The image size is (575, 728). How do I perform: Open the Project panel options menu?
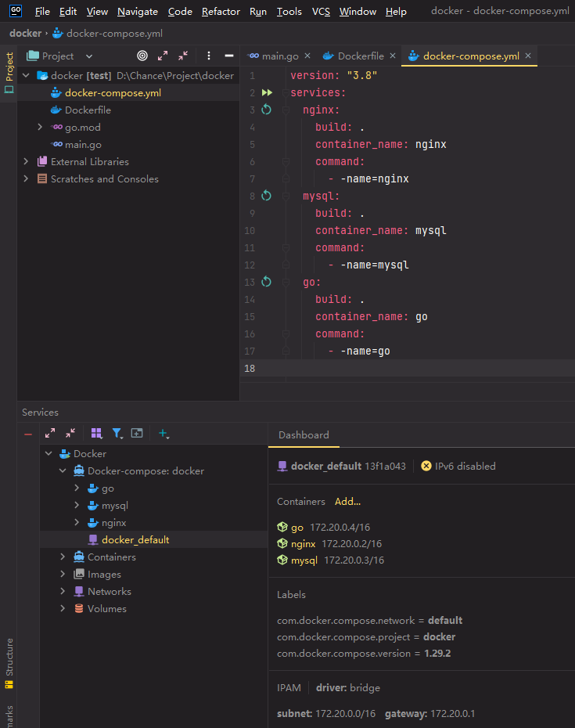[208, 56]
